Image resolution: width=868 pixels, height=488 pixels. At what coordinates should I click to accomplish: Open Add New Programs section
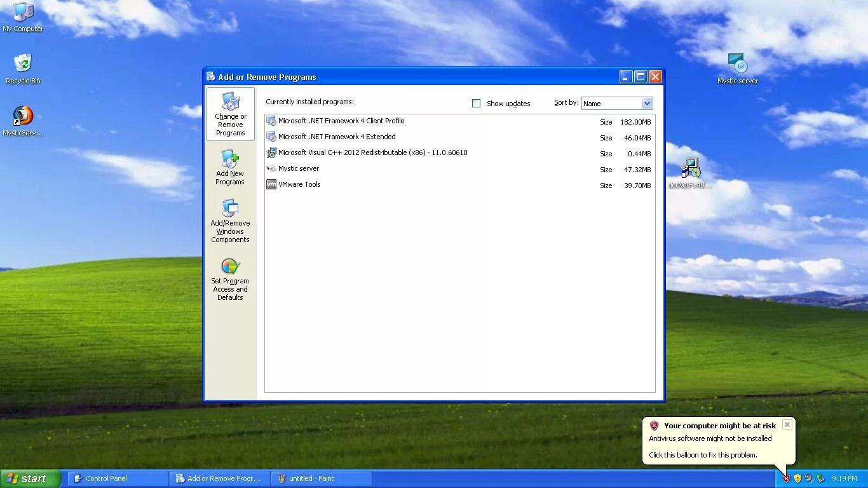point(230,168)
